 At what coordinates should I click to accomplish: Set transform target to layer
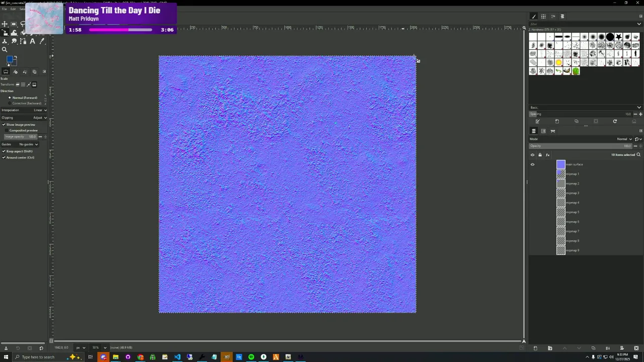coord(18,84)
